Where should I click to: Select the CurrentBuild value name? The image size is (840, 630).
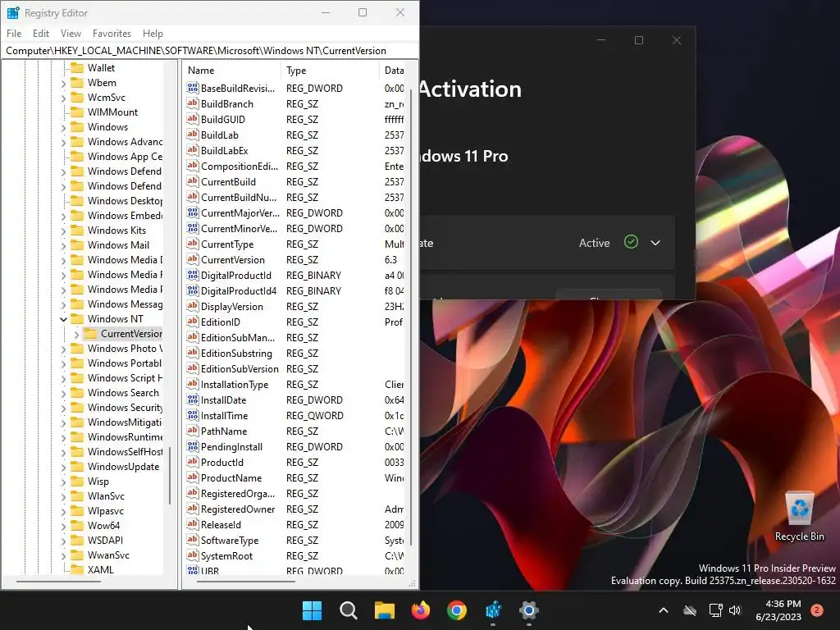click(x=228, y=181)
